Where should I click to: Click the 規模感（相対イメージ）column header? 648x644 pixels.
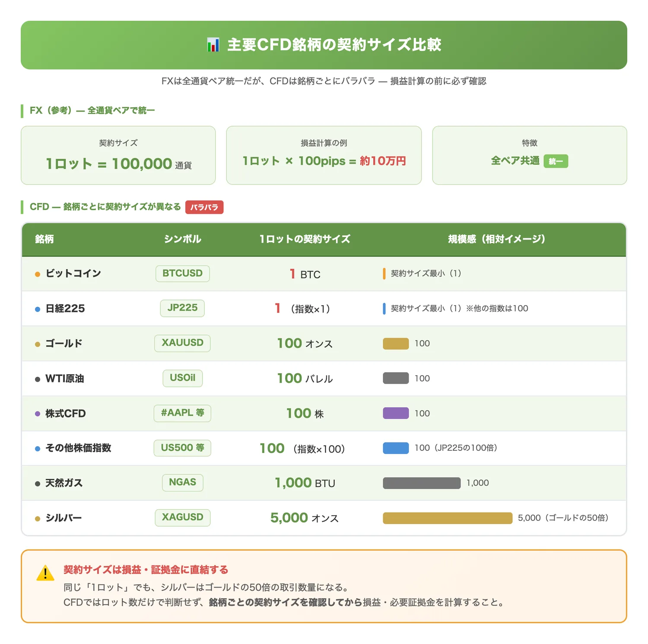pyautogui.click(x=497, y=239)
